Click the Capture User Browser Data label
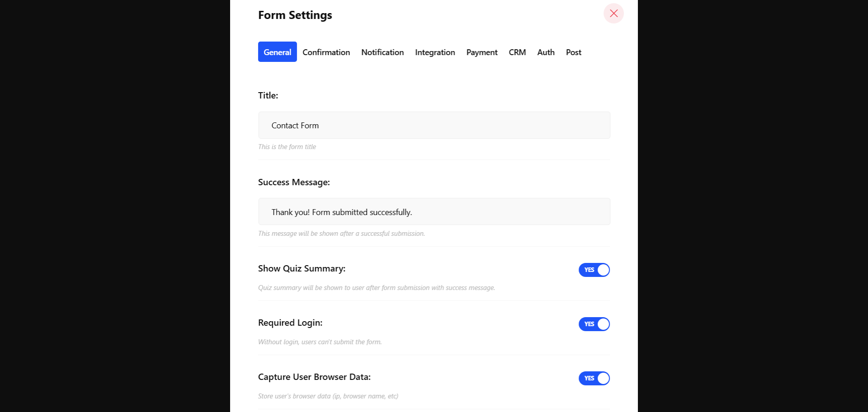The height and width of the screenshot is (412, 868). point(314,377)
